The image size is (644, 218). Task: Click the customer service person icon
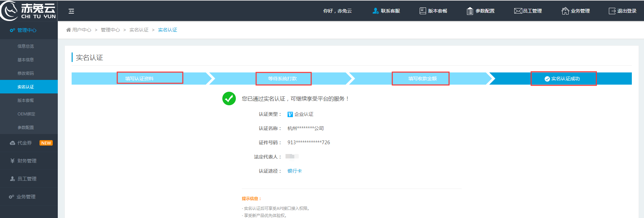(x=375, y=11)
